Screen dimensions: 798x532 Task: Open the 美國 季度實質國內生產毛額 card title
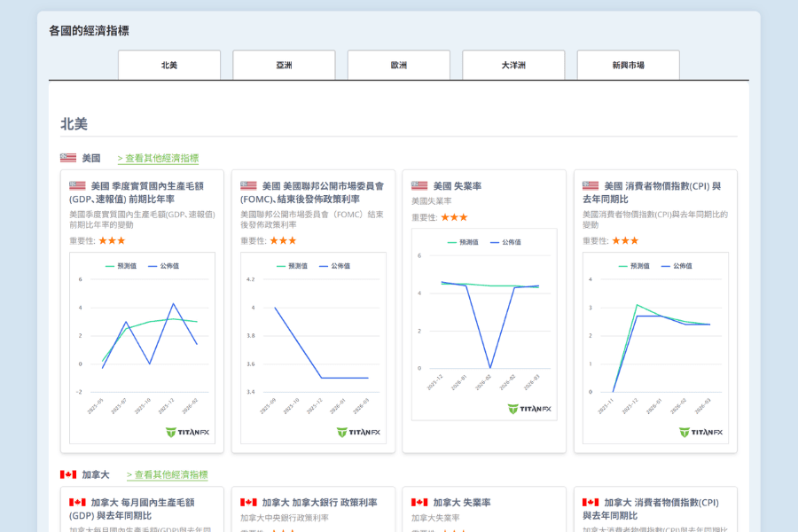click(146, 192)
